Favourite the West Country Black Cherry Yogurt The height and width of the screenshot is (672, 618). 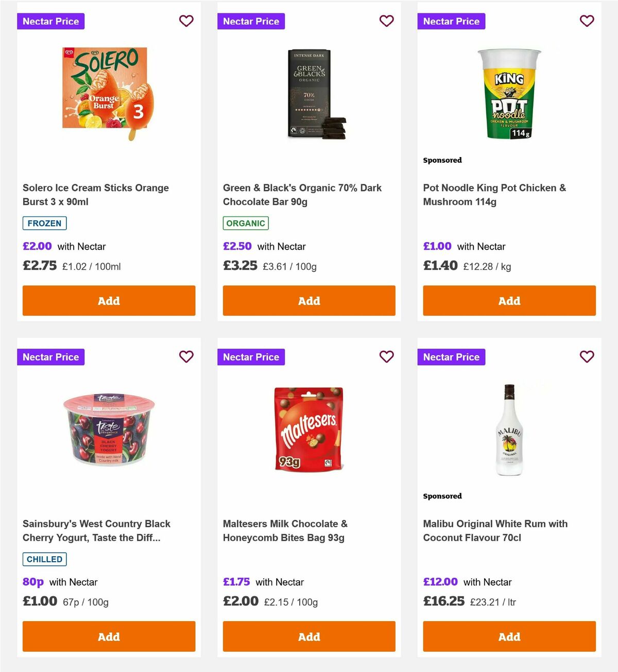click(186, 356)
